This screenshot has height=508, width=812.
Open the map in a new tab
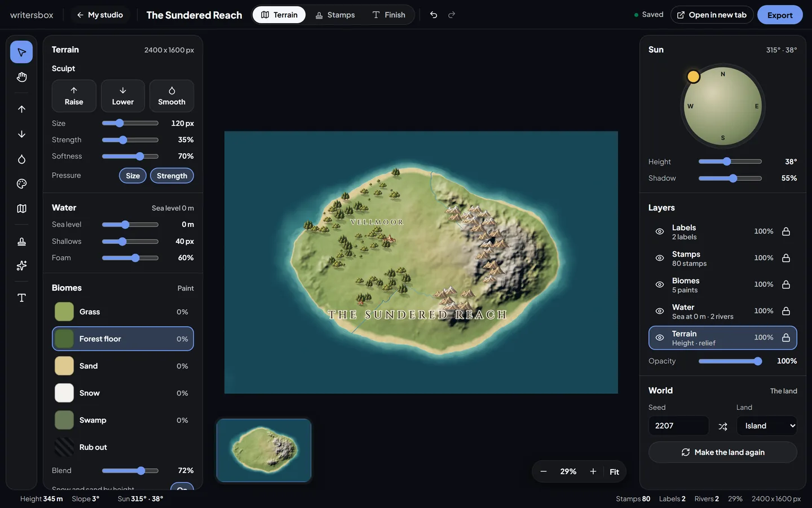pos(712,15)
